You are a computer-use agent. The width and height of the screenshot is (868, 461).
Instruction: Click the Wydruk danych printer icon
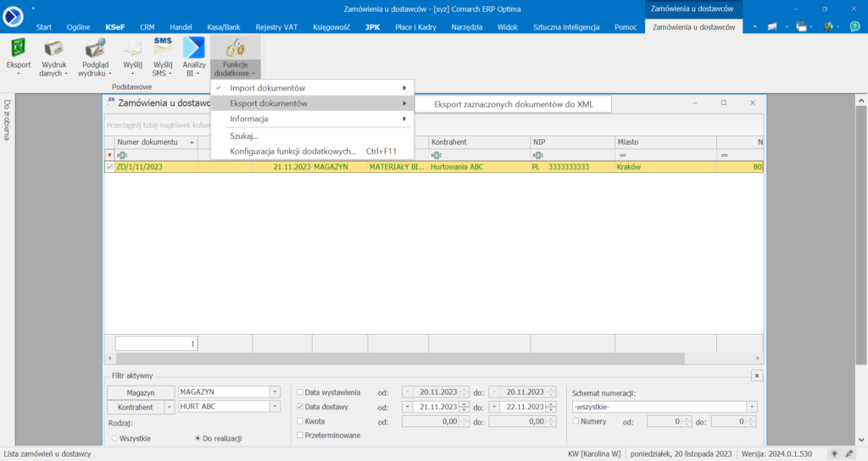pos(55,48)
